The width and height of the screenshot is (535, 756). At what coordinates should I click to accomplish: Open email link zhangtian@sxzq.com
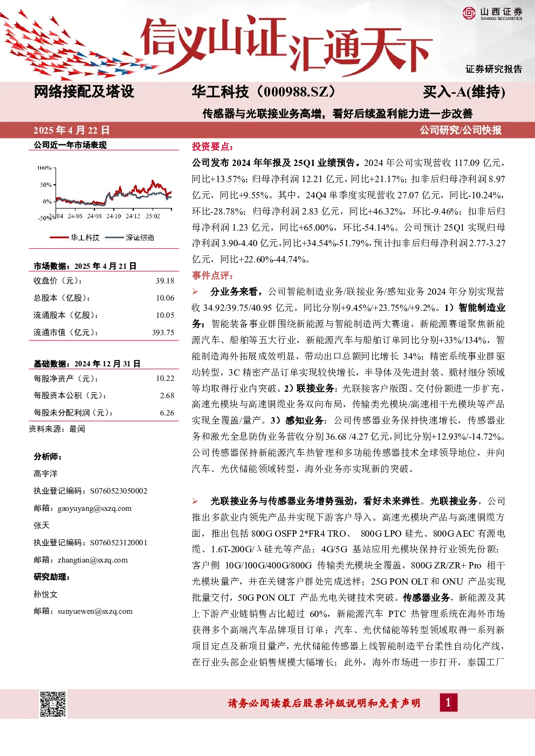click(93, 560)
